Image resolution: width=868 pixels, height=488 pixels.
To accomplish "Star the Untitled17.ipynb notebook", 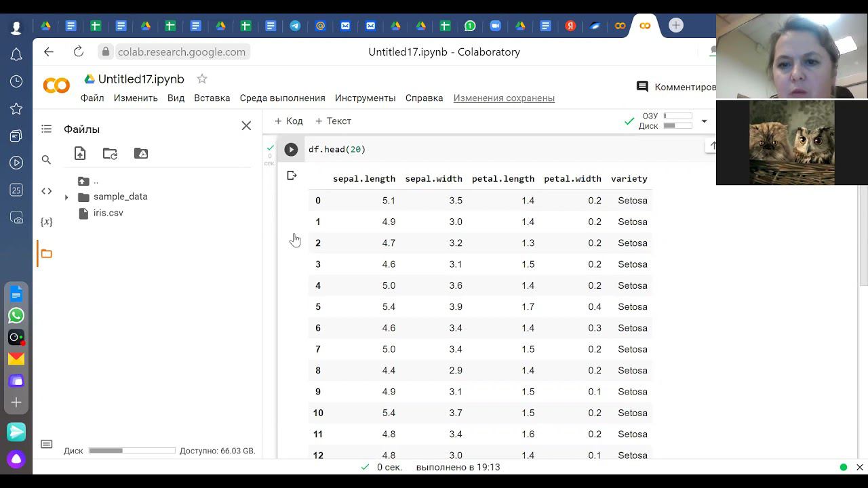I will coord(201,79).
